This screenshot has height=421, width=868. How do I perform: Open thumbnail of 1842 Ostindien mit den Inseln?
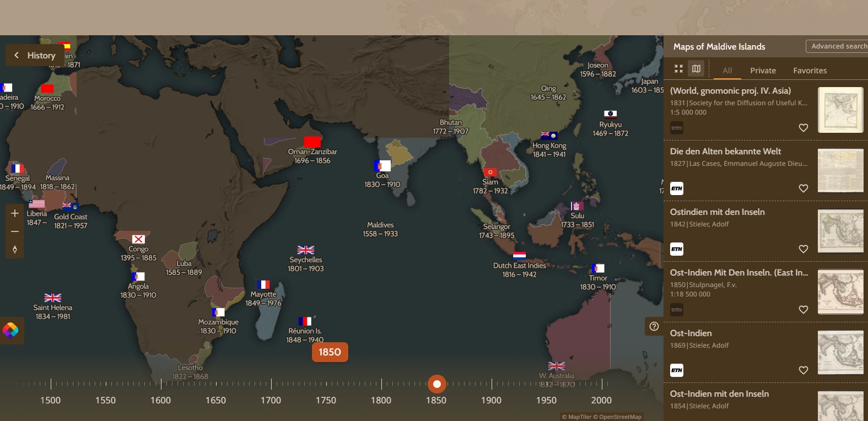coord(840,231)
